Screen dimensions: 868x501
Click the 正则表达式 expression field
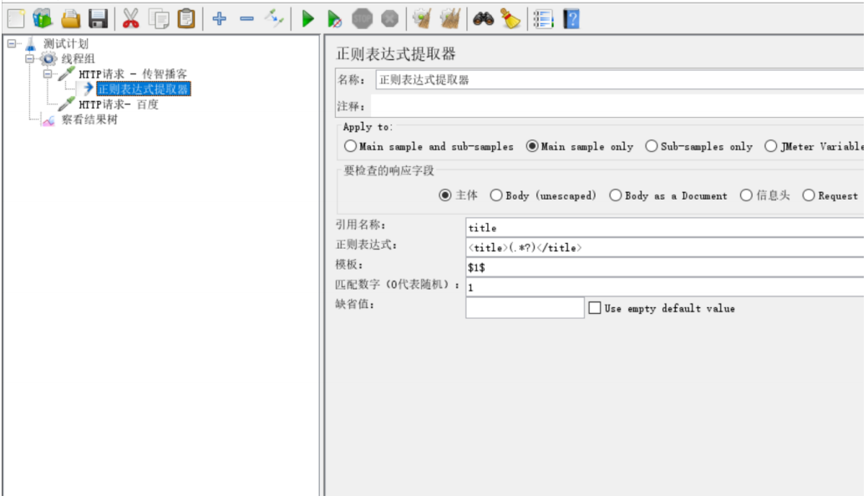[x=665, y=247]
